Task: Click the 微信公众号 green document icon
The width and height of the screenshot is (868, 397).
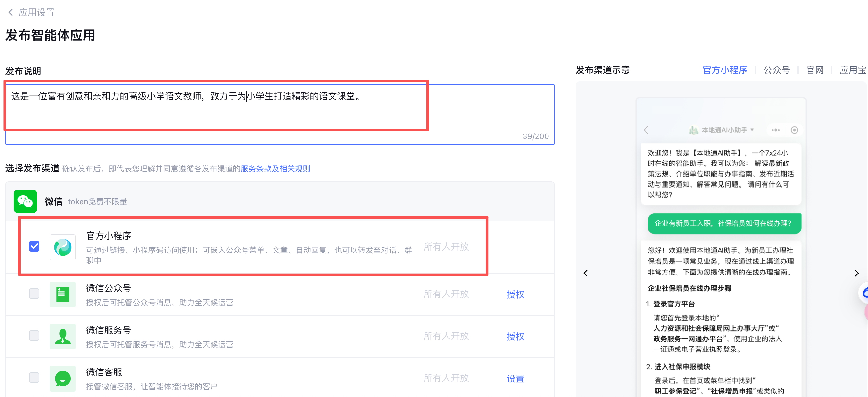Action: coord(63,294)
